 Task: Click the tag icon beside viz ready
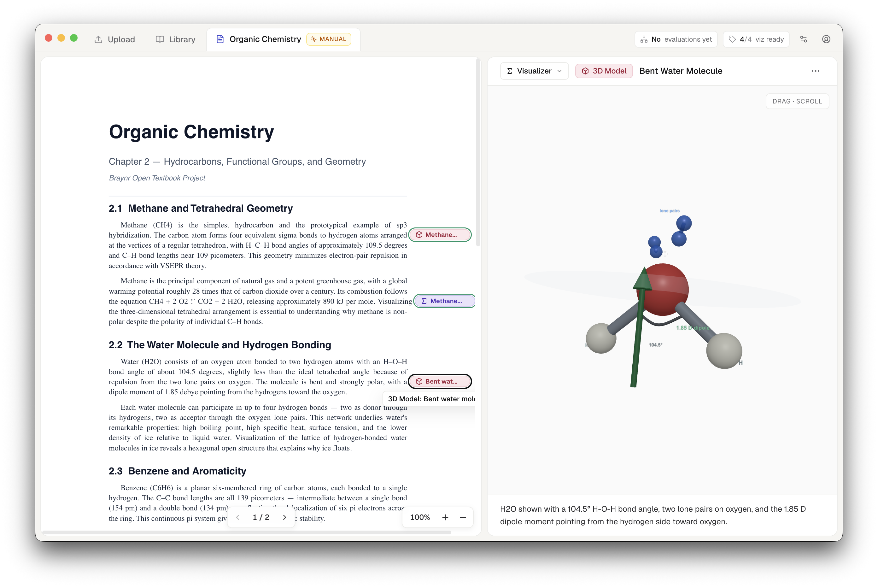click(732, 39)
